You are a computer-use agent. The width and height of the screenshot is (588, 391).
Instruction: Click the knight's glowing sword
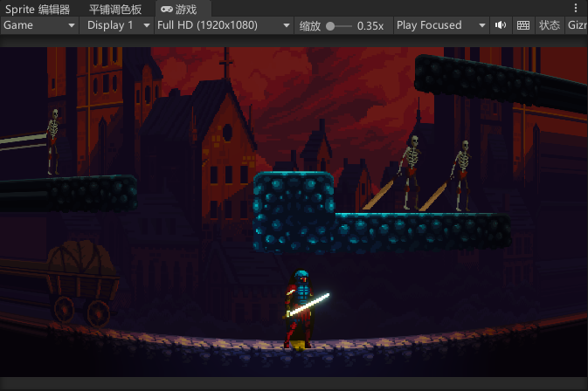310,305
